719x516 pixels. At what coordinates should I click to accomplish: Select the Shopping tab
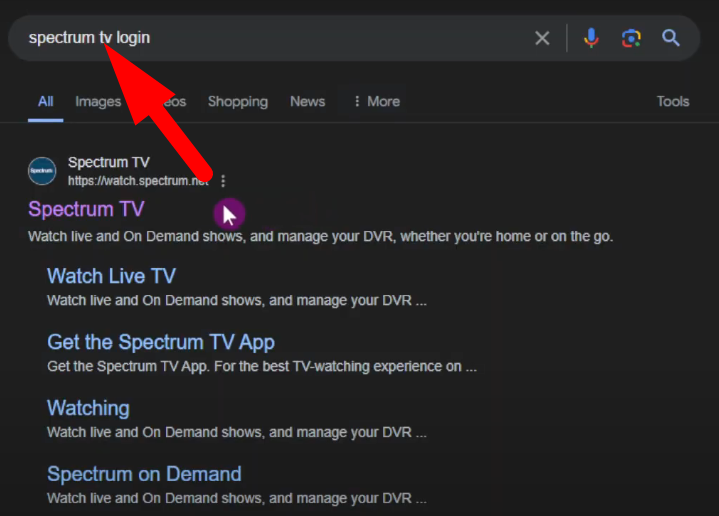tap(237, 101)
